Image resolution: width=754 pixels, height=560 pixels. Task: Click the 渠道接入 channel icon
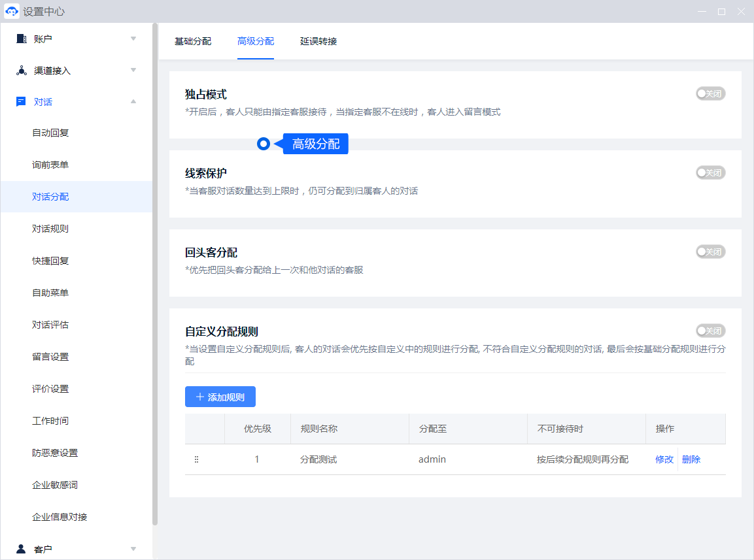21,71
